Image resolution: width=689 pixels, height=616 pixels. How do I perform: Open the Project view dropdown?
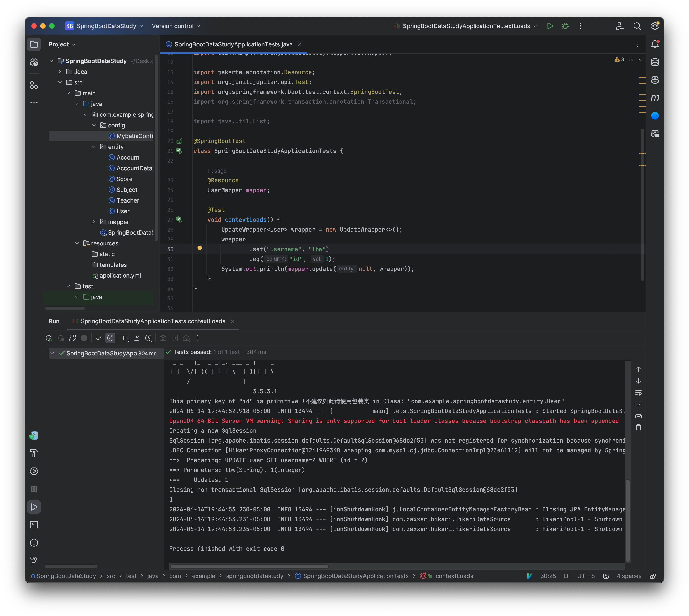pos(62,44)
